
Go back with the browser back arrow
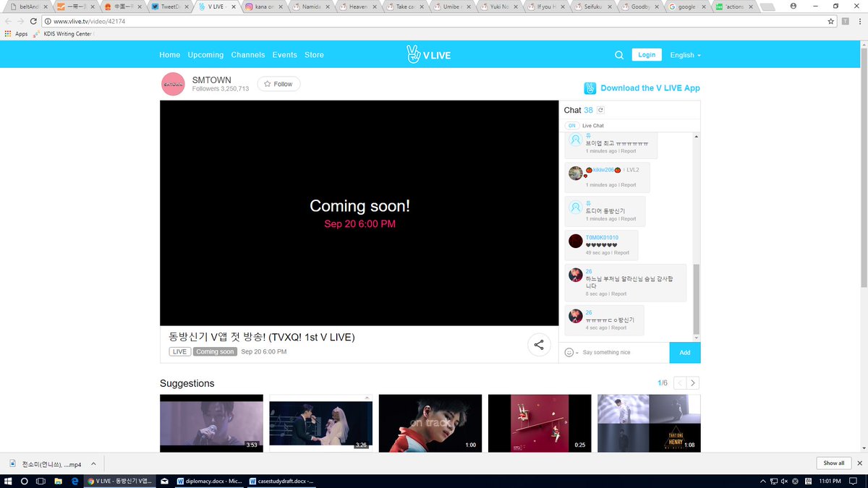(8, 21)
